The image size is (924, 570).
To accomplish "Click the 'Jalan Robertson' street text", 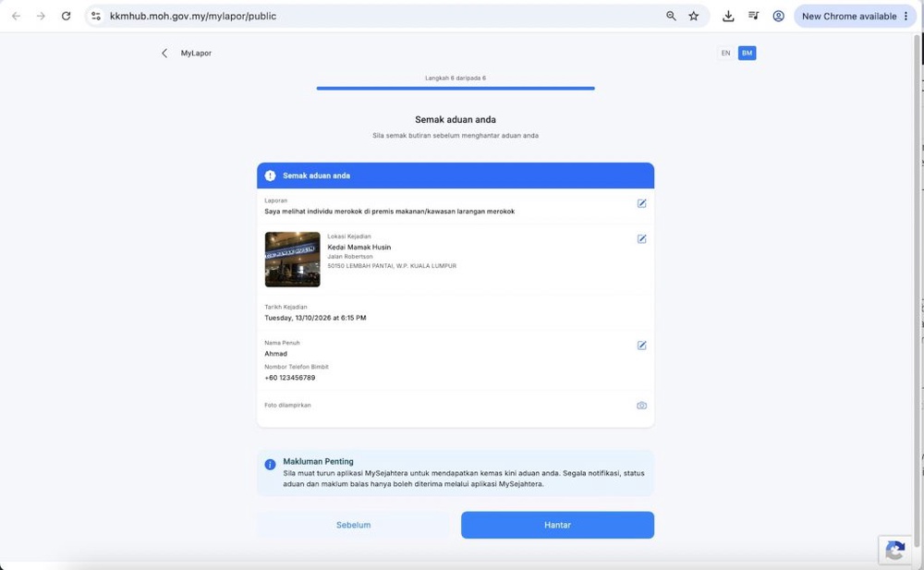I will click(350, 257).
